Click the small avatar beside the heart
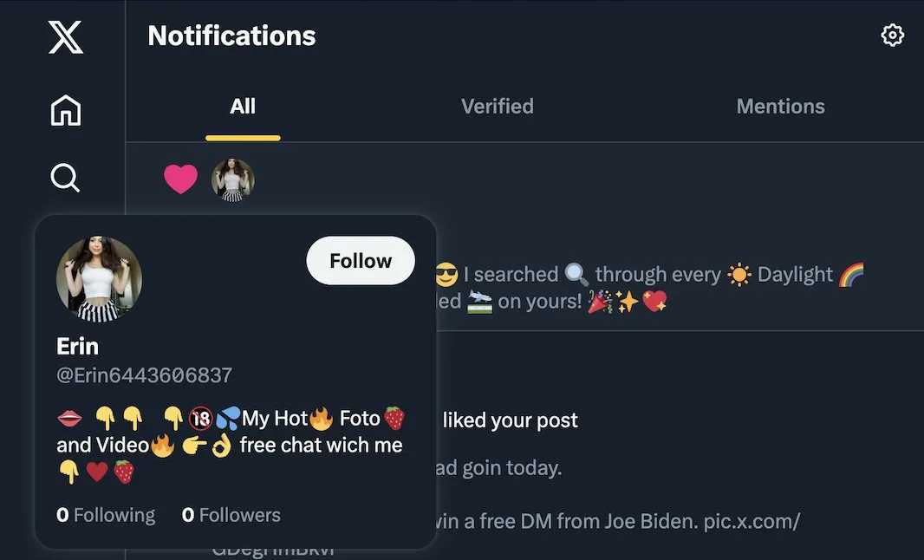This screenshot has width=924, height=560. (233, 179)
